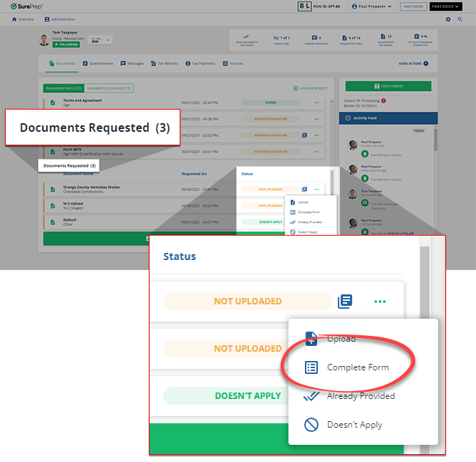Click the W-2 Upload document name
Image resolution: width=476 pixels, height=462 pixels.
pos(73,203)
